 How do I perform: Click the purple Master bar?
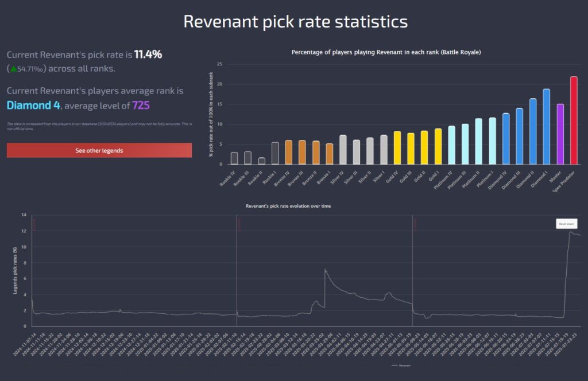coord(560,134)
